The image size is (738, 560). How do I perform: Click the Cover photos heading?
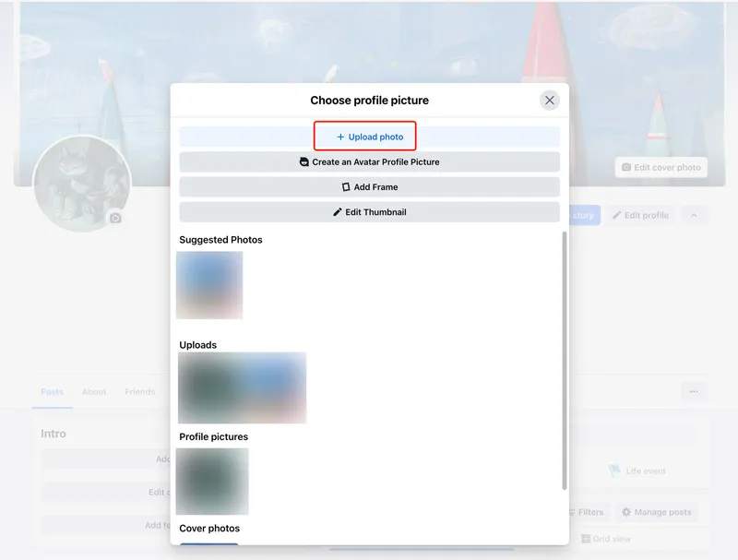tap(209, 529)
